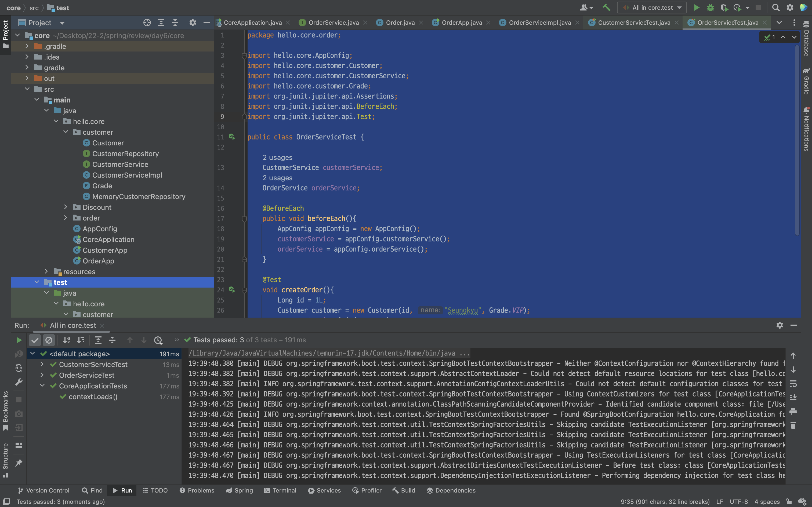The width and height of the screenshot is (812, 507).
Task: Open the All in core.test run configuration dropdown
Action: tap(652, 8)
